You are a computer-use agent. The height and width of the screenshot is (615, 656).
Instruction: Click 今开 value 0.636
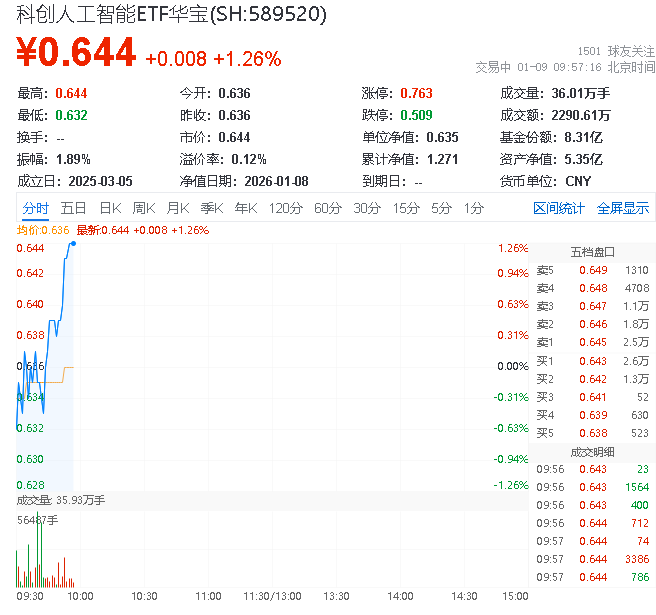pos(234,93)
